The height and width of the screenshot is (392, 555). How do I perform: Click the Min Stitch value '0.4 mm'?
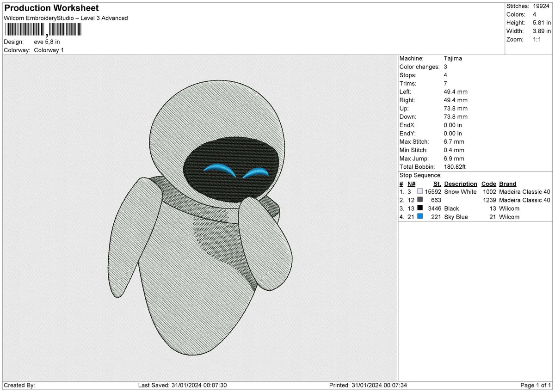pyautogui.click(x=454, y=150)
